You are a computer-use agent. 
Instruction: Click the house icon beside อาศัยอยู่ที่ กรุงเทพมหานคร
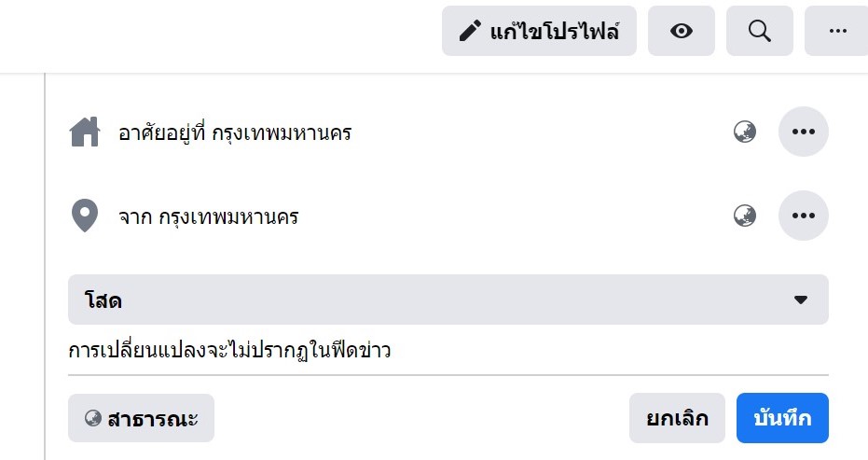pos(85,132)
